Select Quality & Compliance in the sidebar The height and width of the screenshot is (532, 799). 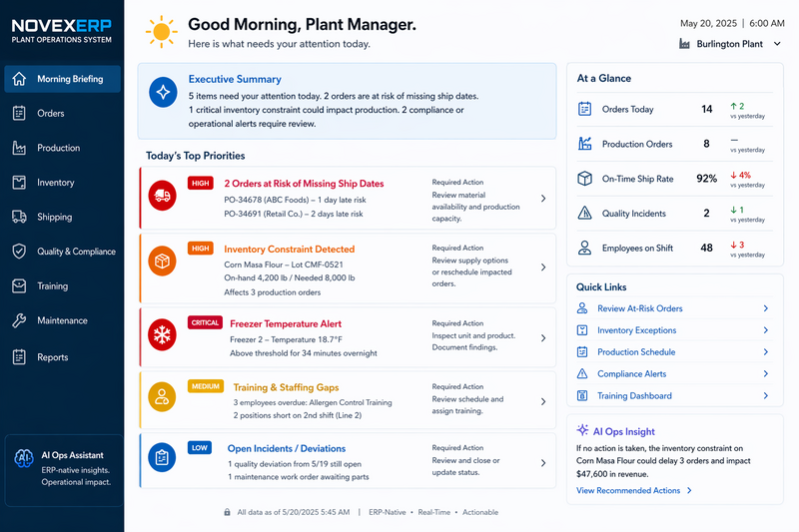63,251
